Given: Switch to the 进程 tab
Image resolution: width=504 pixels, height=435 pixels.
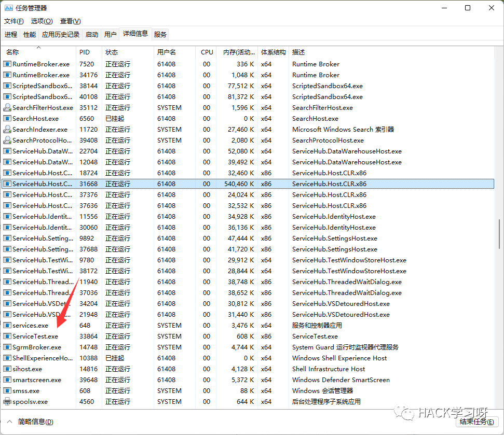Looking at the screenshot, I should coord(11,34).
